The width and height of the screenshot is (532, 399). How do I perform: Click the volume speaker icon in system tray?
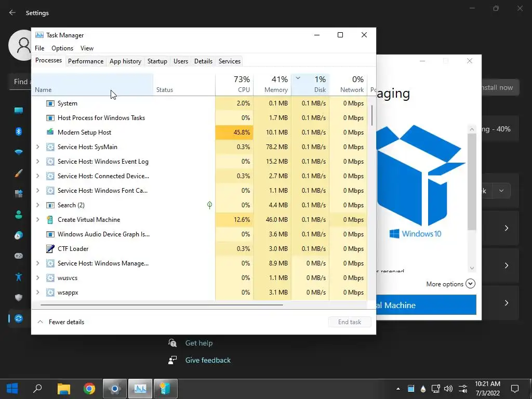pyautogui.click(x=448, y=389)
